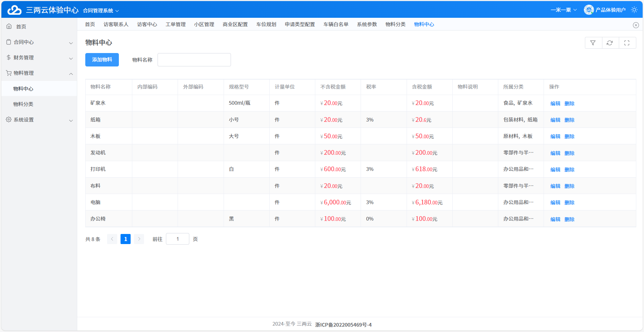644x332 pixels.
Task: Delete the 矿泉水 row
Action: [569, 103]
